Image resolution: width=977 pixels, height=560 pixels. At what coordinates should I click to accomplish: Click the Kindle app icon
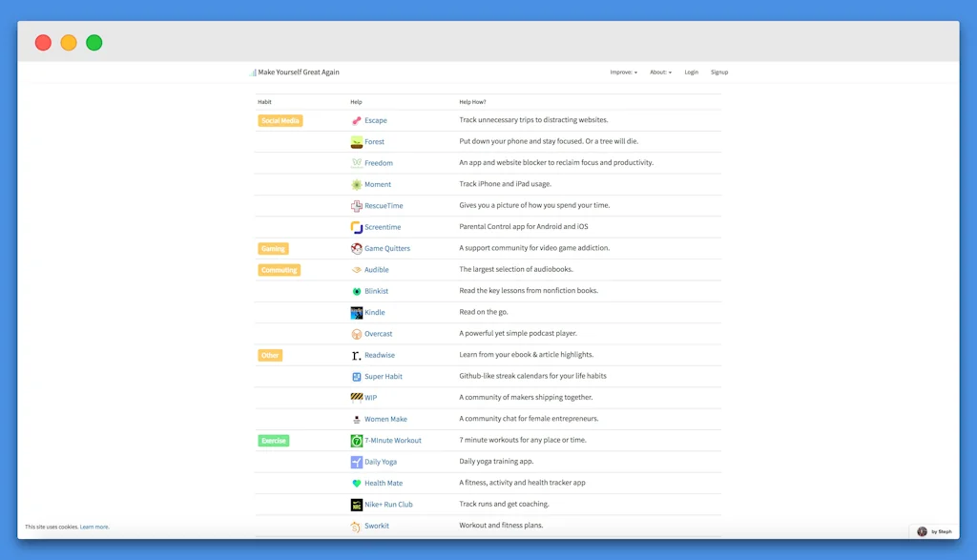pyautogui.click(x=356, y=313)
